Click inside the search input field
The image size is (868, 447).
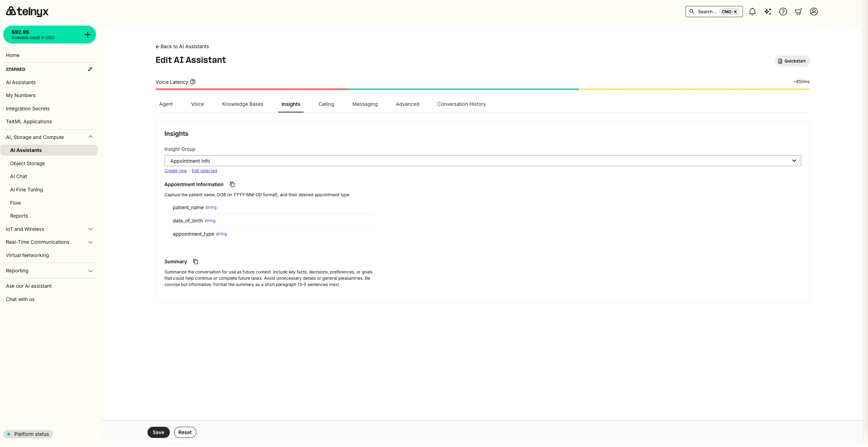coord(708,12)
